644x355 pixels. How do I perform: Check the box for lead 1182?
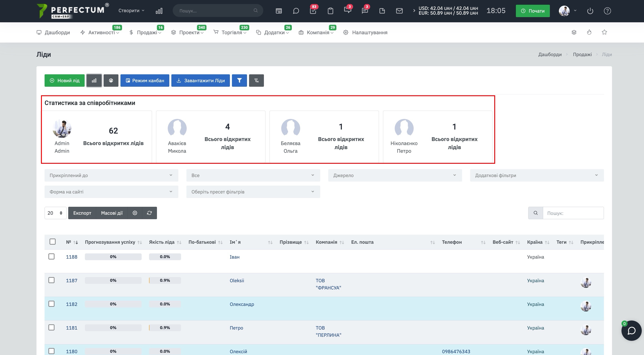[52, 304]
